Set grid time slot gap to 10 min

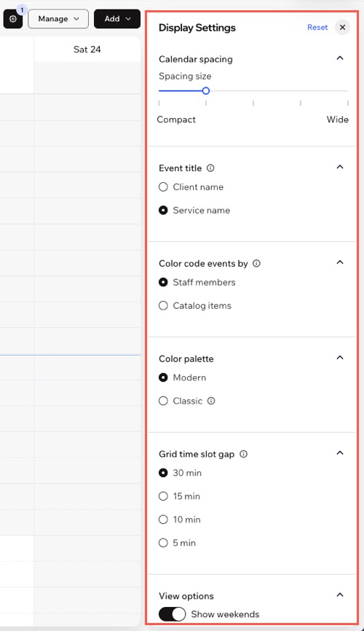163,520
